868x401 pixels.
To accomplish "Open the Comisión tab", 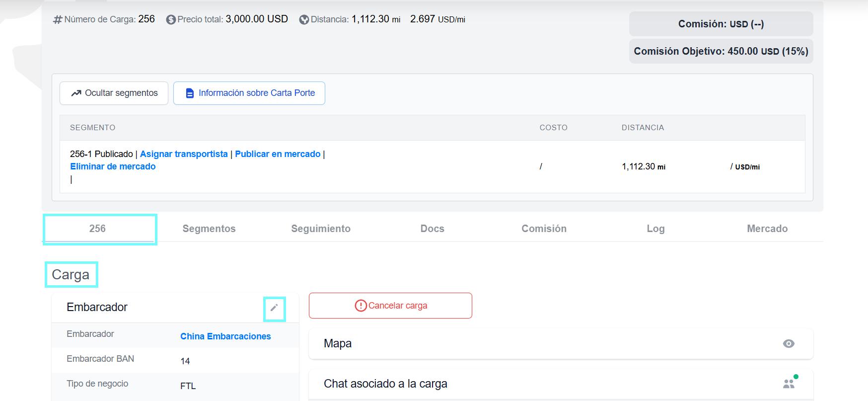I will pos(544,229).
